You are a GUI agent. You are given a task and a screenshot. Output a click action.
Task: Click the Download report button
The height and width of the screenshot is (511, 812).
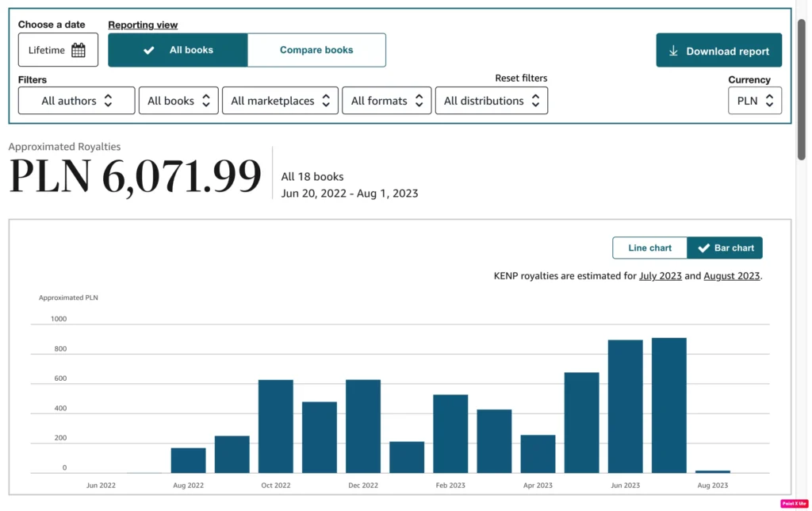coord(718,50)
